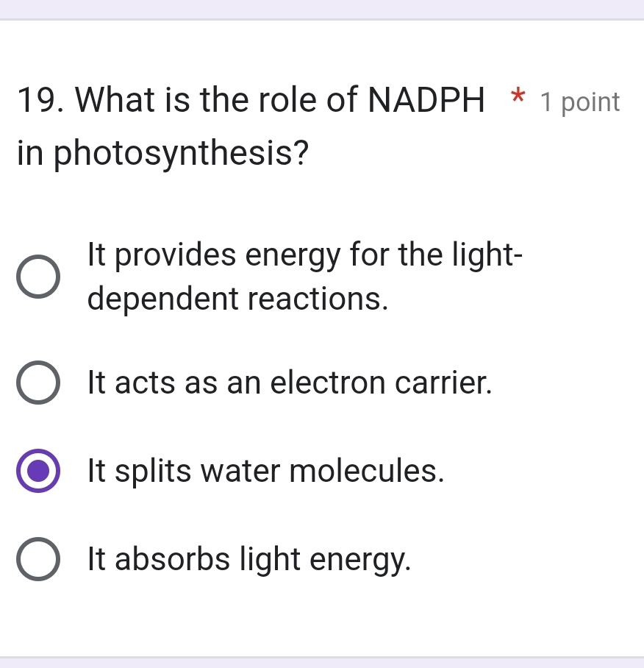Click the word 'light' in the fourth option
Screen dimensions: 644x668
[268, 559]
